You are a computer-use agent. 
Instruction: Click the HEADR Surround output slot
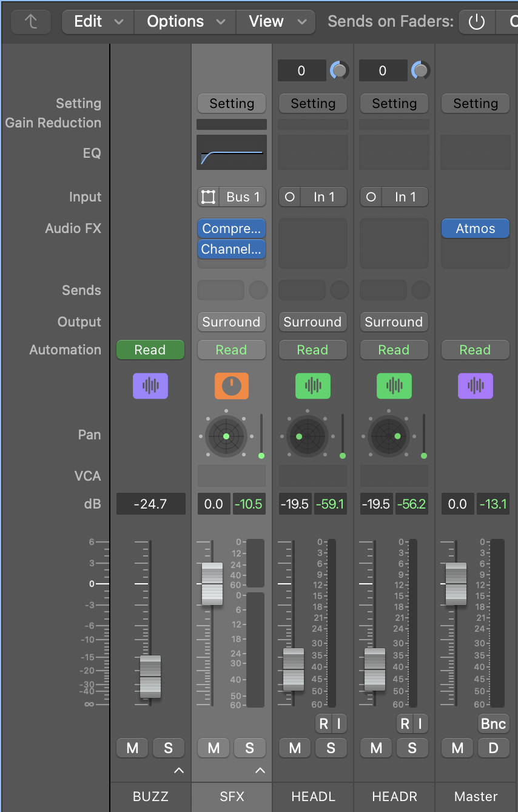click(394, 322)
